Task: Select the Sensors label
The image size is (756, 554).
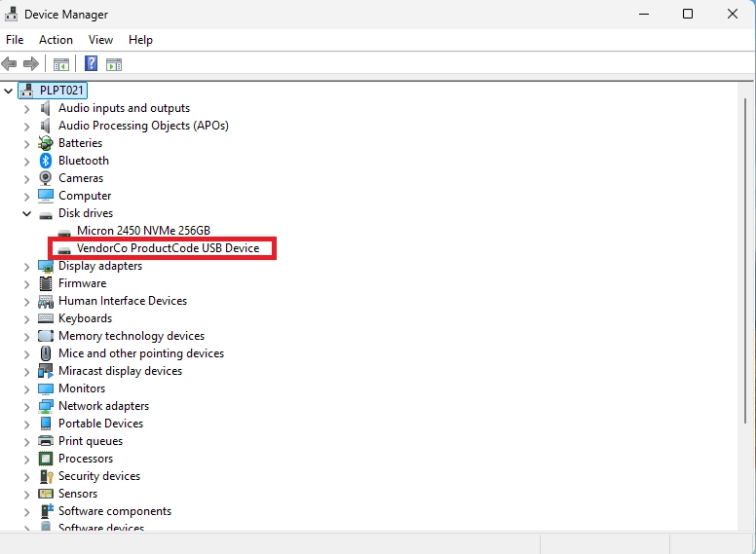Action: click(x=78, y=494)
